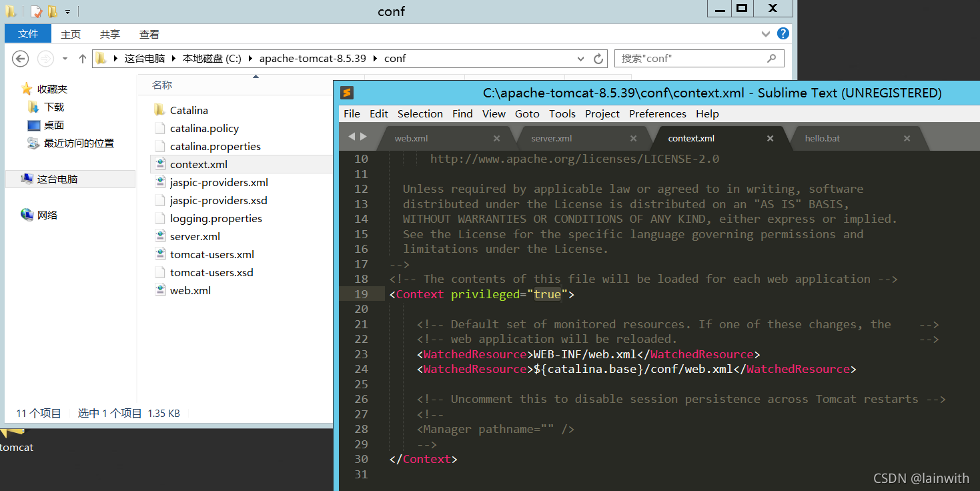The width and height of the screenshot is (980, 491).
Task: Open the View menu
Action: click(x=494, y=113)
